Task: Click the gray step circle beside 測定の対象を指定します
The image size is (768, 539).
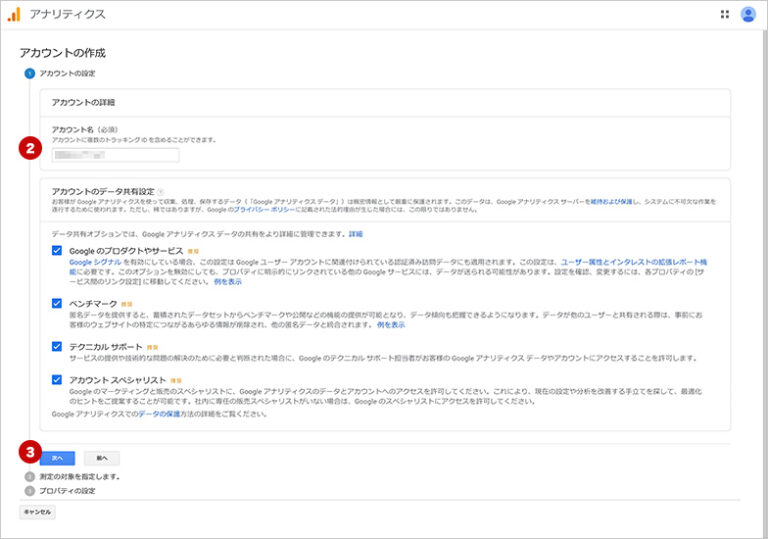Action: point(29,476)
